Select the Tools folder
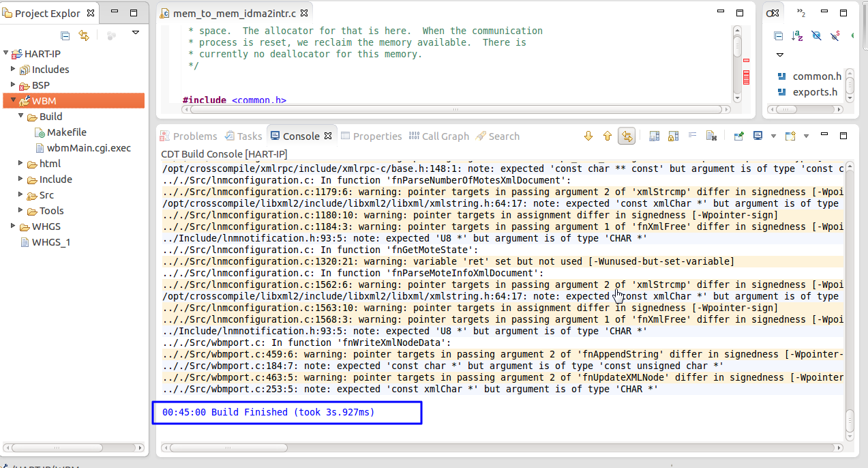 pyautogui.click(x=51, y=211)
